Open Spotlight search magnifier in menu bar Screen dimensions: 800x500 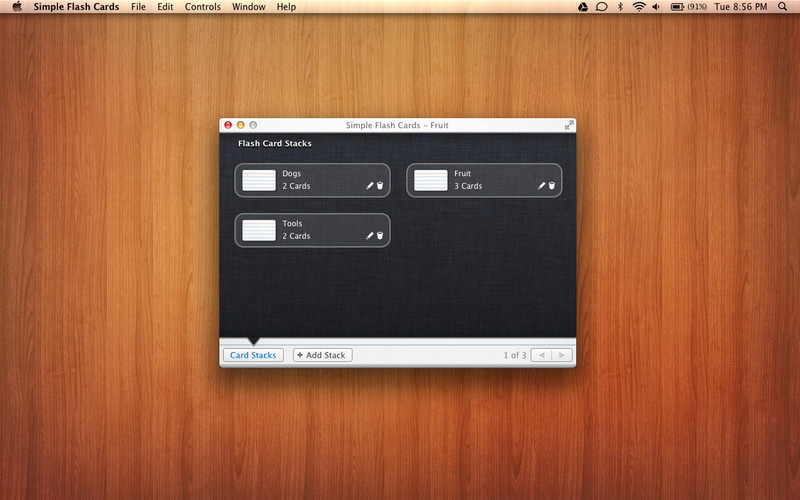[x=782, y=7]
